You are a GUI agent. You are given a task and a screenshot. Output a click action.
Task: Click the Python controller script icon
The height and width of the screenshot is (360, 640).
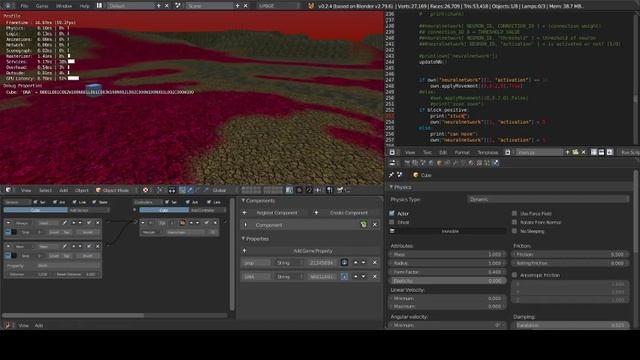click(x=182, y=223)
